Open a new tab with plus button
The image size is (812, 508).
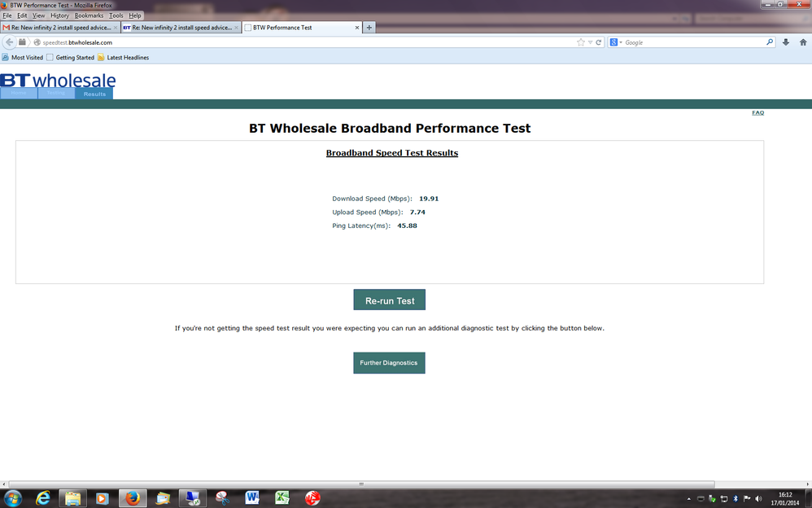[x=369, y=28]
